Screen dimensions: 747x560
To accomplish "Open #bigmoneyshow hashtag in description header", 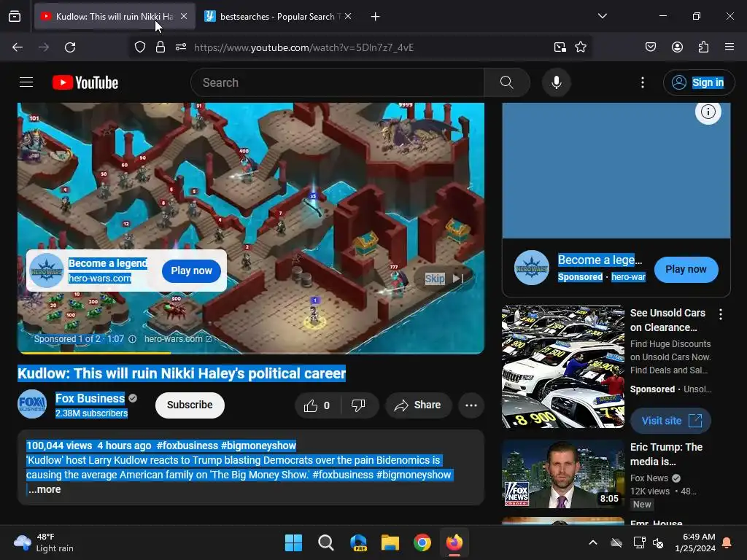I will (258, 446).
